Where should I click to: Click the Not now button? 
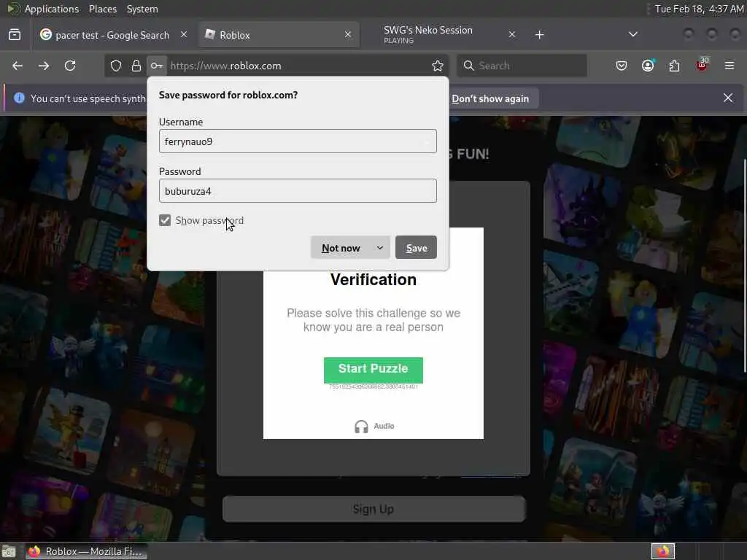[x=341, y=248]
